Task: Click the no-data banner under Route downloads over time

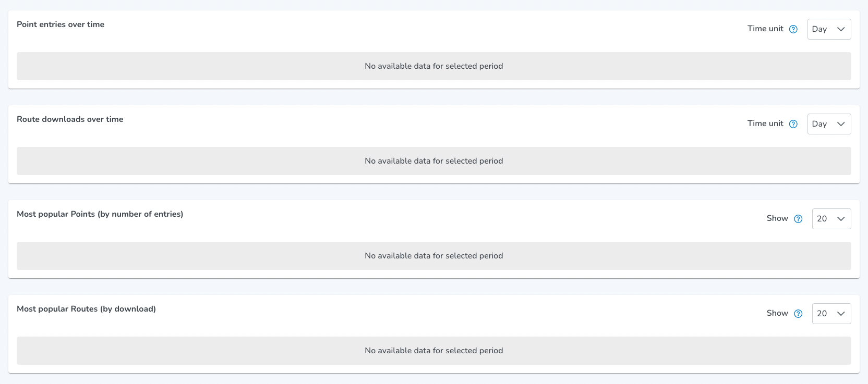Action: pyautogui.click(x=434, y=161)
